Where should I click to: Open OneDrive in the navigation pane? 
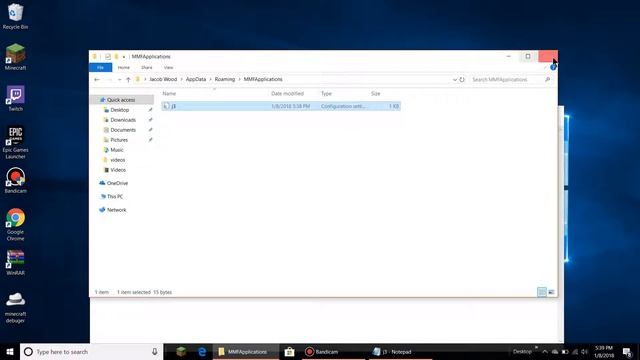[117, 183]
